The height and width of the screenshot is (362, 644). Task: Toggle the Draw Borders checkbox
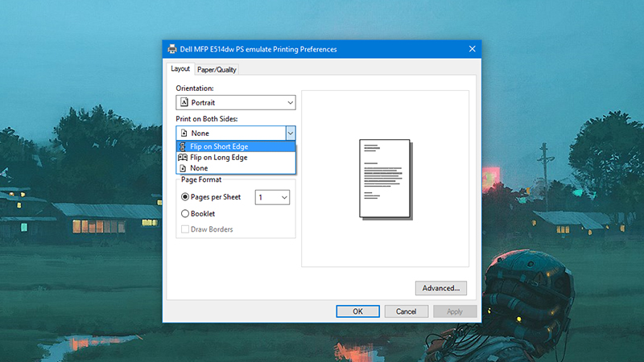[185, 229]
